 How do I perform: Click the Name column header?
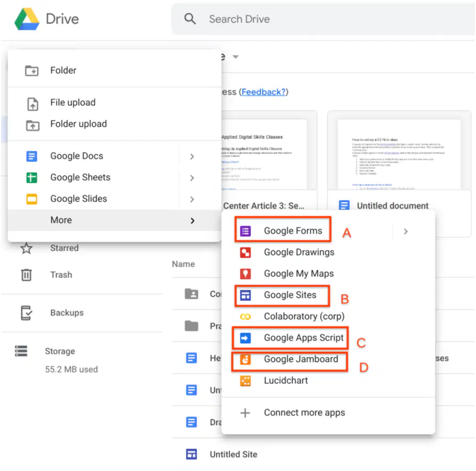tap(183, 264)
